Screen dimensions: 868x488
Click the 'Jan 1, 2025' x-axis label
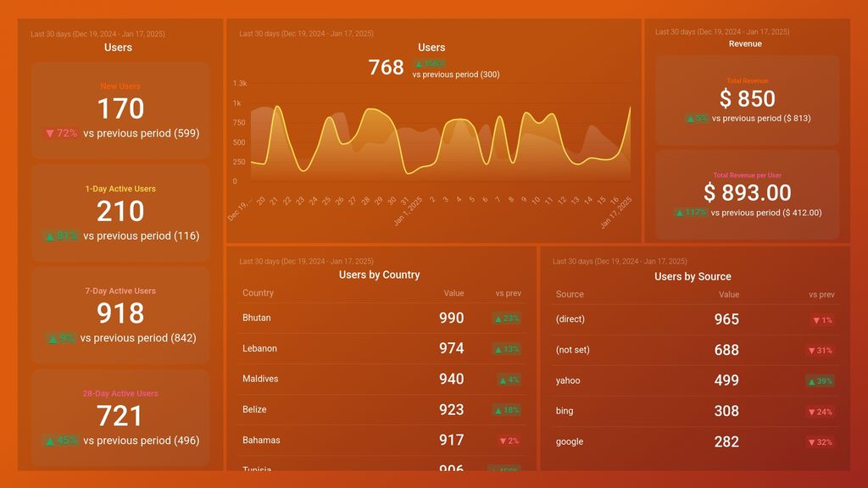coord(408,211)
